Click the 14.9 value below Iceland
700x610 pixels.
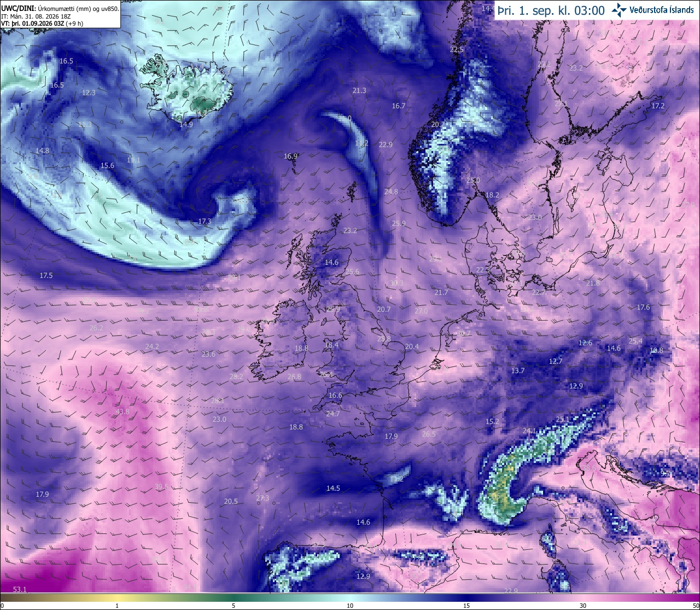pyautogui.click(x=186, y=125)
